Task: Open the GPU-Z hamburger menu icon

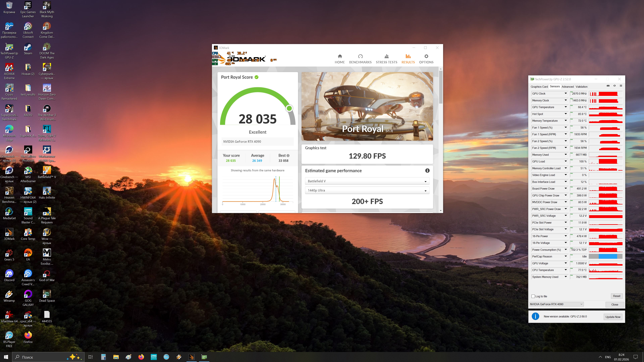Action: click(621, 86)
